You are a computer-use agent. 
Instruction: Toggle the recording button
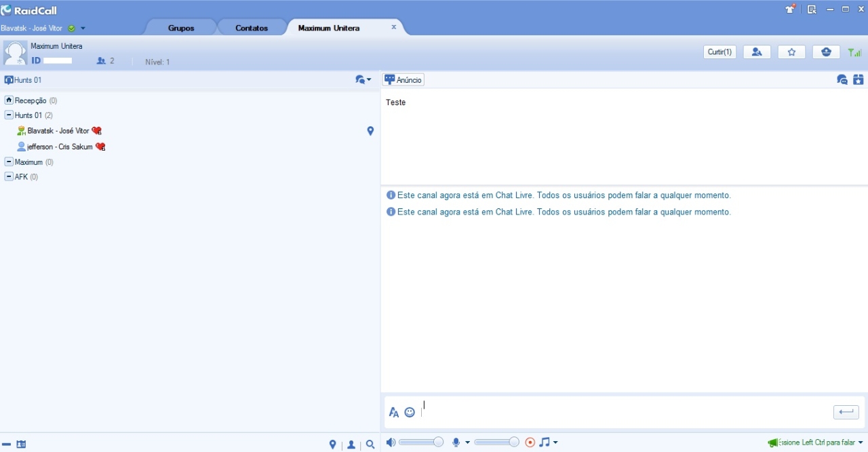(530, 442)
